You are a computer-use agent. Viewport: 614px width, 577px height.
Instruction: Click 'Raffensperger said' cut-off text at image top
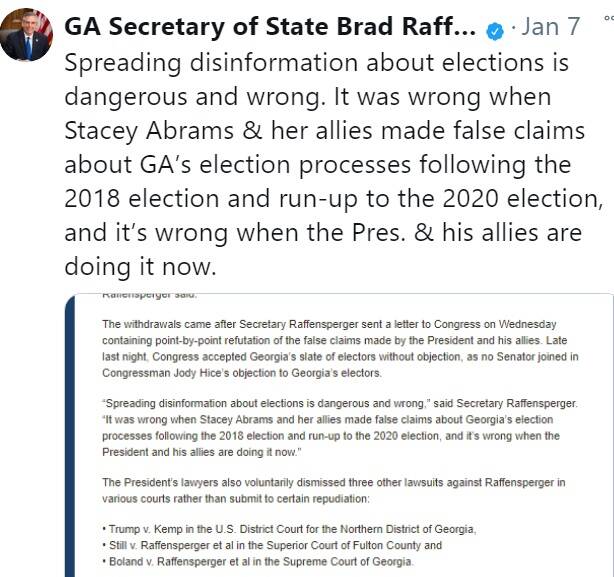point(149,296)
